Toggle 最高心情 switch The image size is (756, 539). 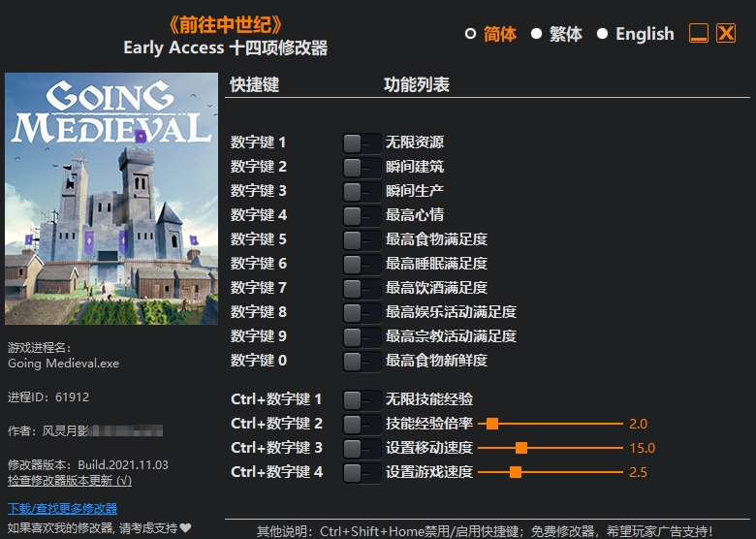point(362,215)
